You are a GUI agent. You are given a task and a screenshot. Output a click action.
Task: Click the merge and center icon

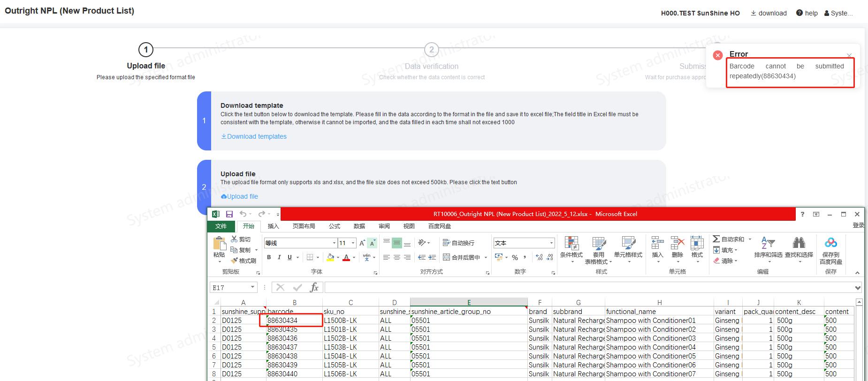(x=447, y=257)
